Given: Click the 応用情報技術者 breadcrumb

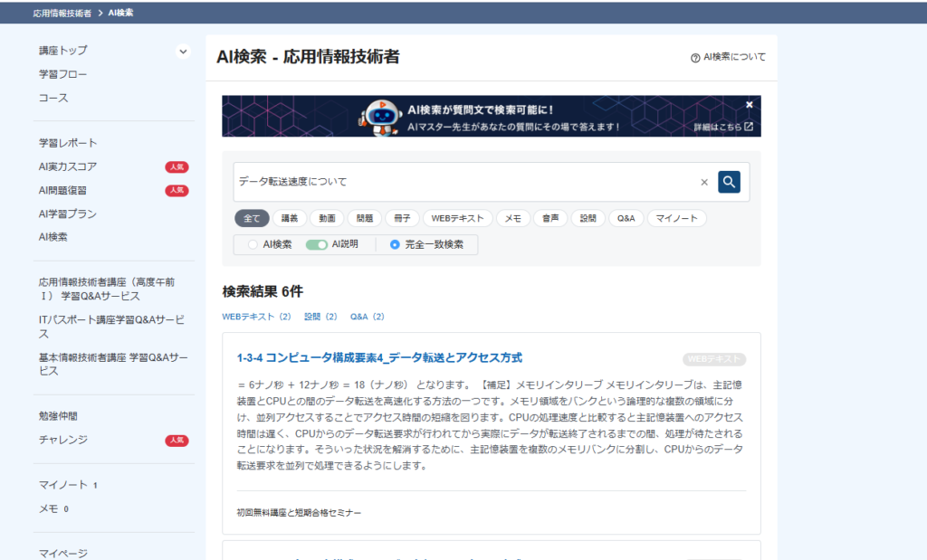Looking at the screenshot, I should pyautogui.click(x=62, y=13).
